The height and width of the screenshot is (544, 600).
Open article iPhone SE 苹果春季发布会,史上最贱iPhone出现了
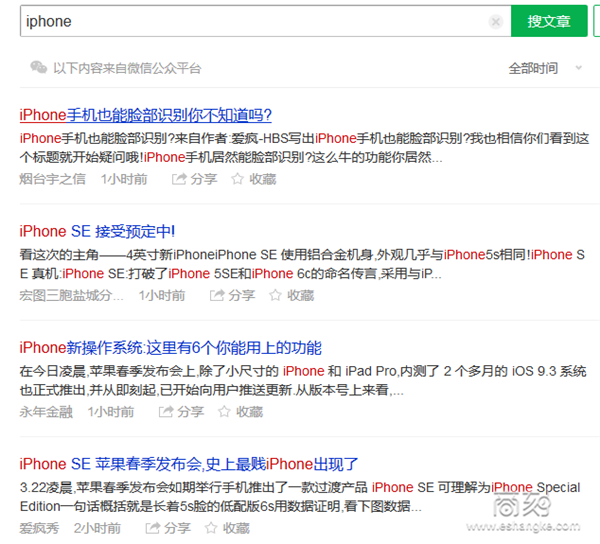point(189,464)
